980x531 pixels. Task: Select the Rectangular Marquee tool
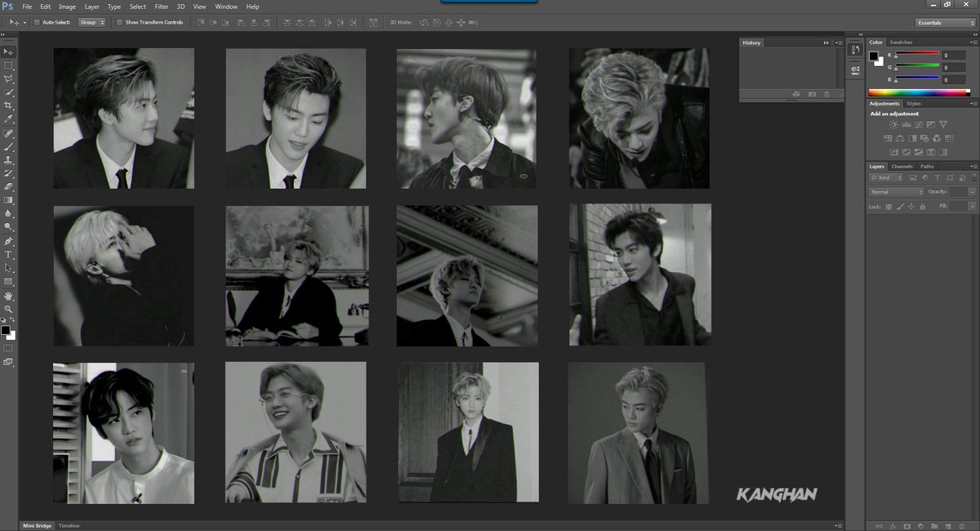pyautogui.click(x=8, y=65)
